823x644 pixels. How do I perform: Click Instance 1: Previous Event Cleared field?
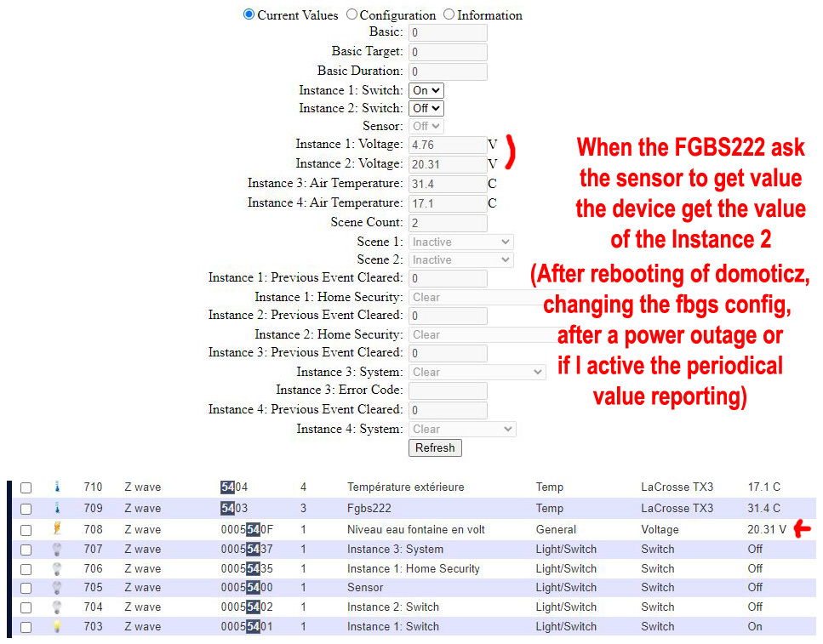tap(448, 278)
